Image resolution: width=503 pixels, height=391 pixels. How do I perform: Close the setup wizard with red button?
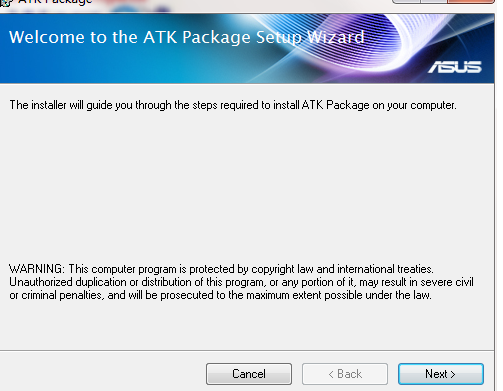coord(471,1)
